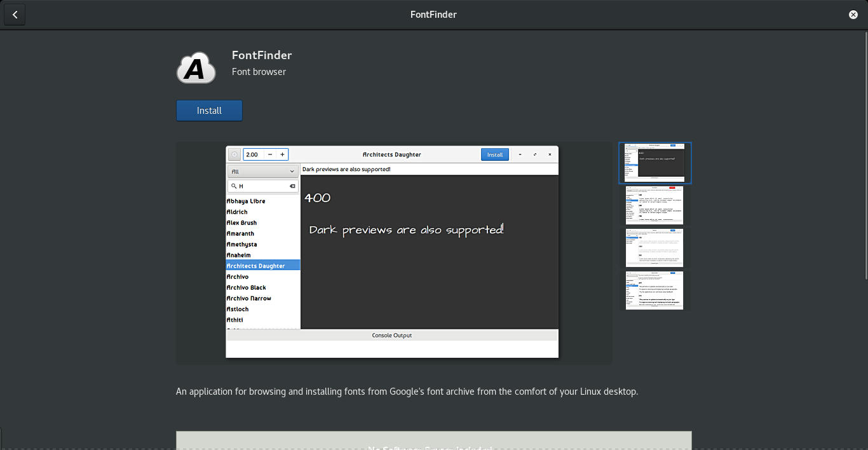868x450 pixels.
Task: Click the 'FontFinder' window title
Action: [433, 15]
